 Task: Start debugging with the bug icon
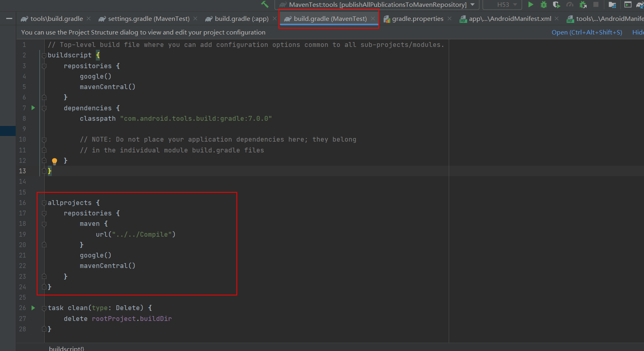pos(544,4)
